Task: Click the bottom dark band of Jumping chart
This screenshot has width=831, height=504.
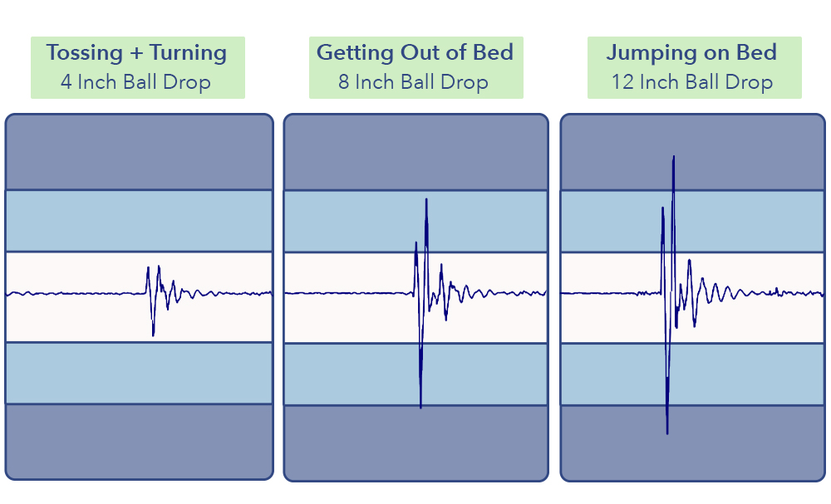Action: (x=693, y=443)
